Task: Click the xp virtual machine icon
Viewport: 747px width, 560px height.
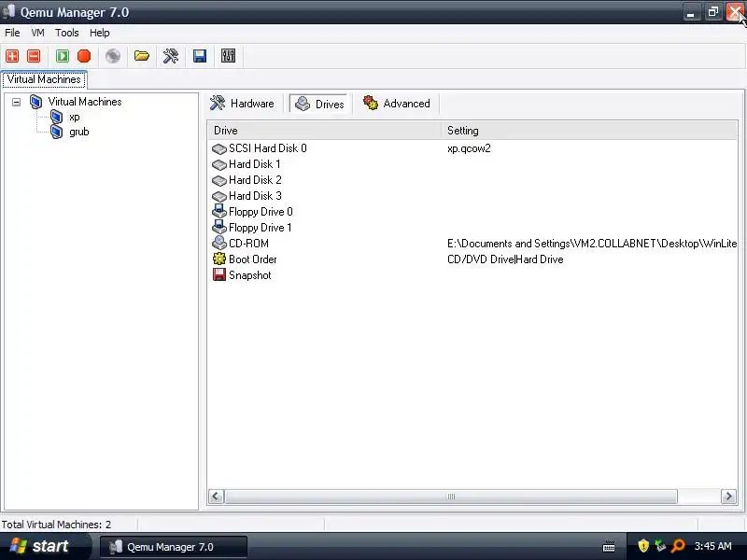Action: click(57, 117)
